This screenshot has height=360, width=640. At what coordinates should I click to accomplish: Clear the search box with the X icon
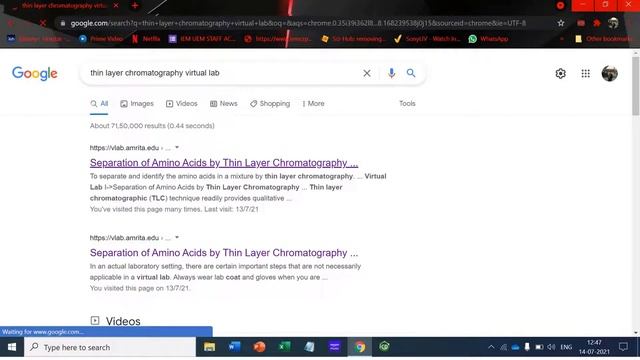[367, 73]
